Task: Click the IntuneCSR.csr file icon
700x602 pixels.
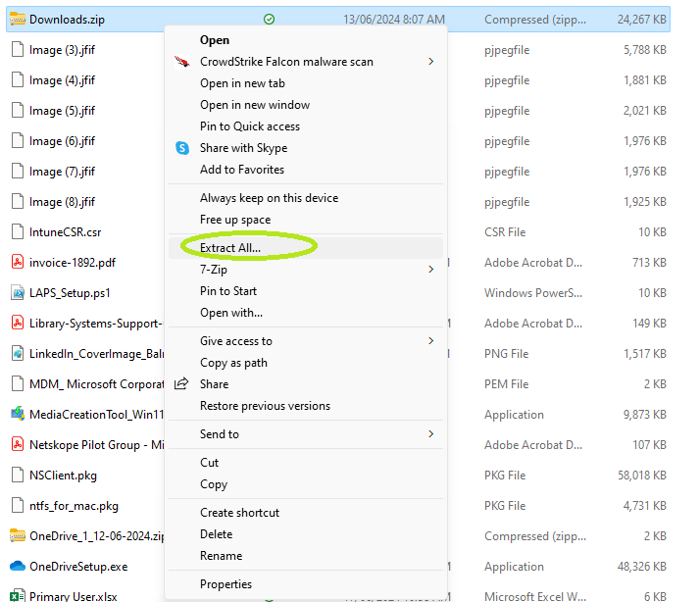Action: coord(18,231)
